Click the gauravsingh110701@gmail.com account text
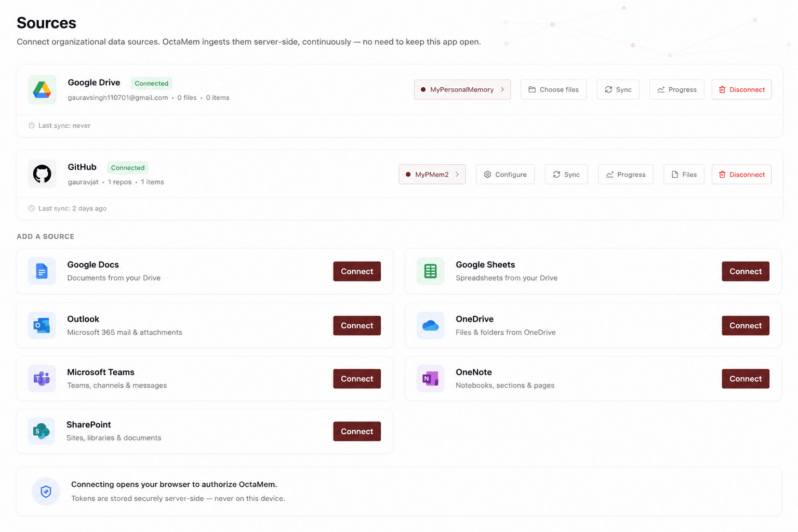The height and width of the screenshot is (532, 798). point(118,98)
